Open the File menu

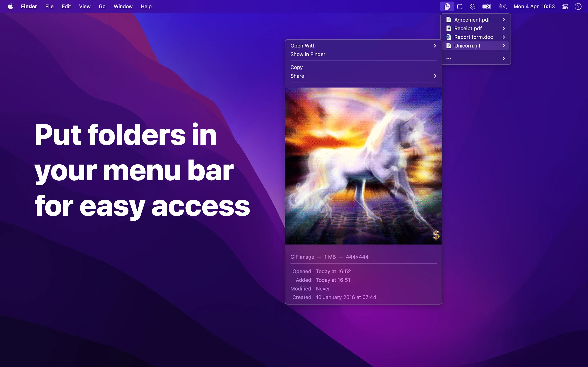pyautogui.click(x=49, y=7)
